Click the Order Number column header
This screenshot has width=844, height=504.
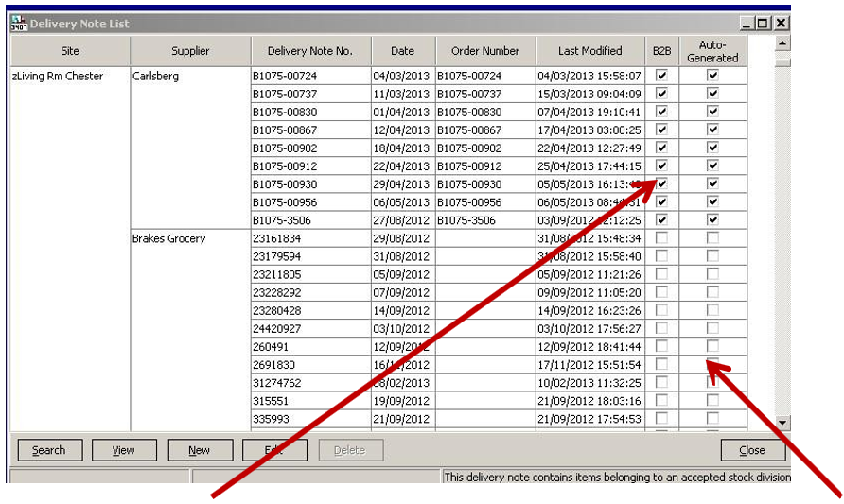485,51
